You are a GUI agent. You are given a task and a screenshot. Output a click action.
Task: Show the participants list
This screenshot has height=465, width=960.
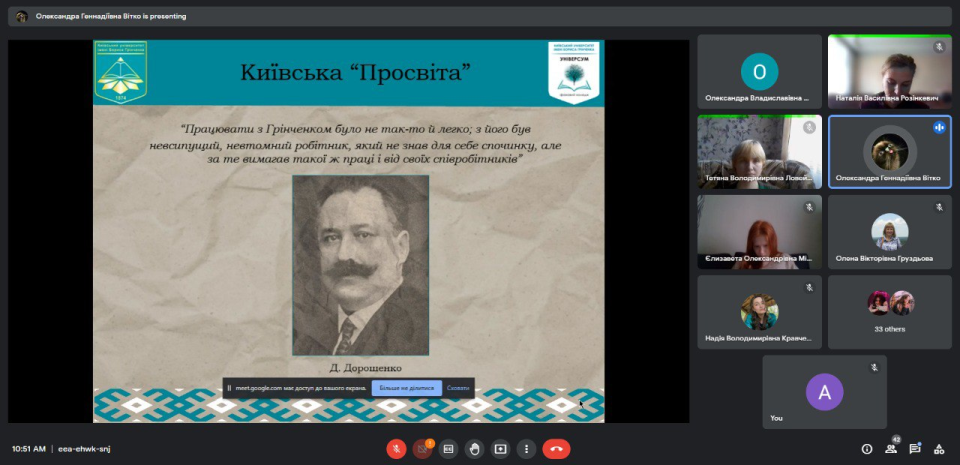[890, 449]
